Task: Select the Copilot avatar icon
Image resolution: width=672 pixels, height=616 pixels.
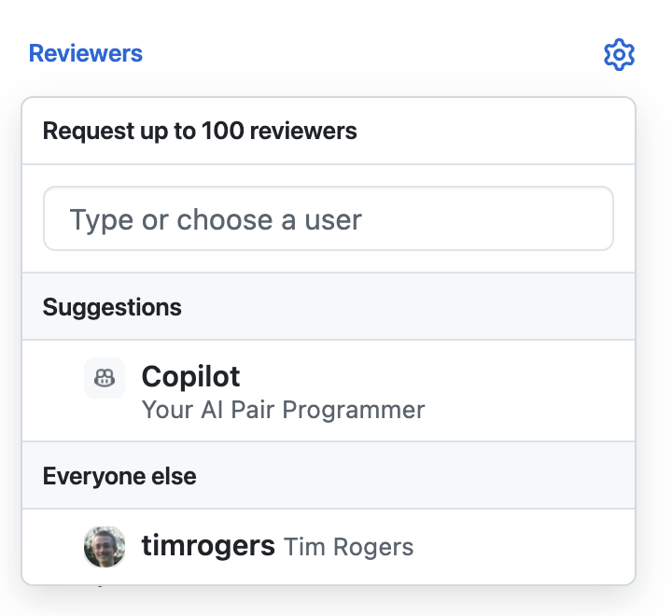Action: [x=105, y=378]
